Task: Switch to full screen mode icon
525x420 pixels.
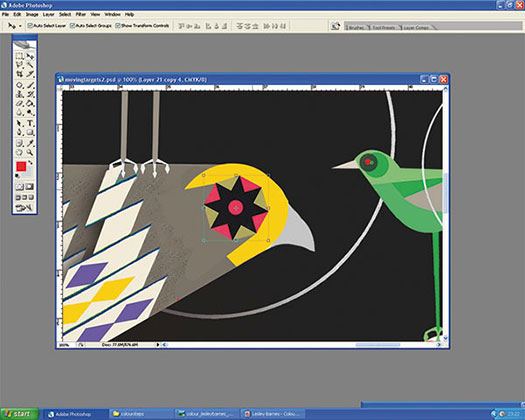Action: pyautogui.click(x=31, y=197)
